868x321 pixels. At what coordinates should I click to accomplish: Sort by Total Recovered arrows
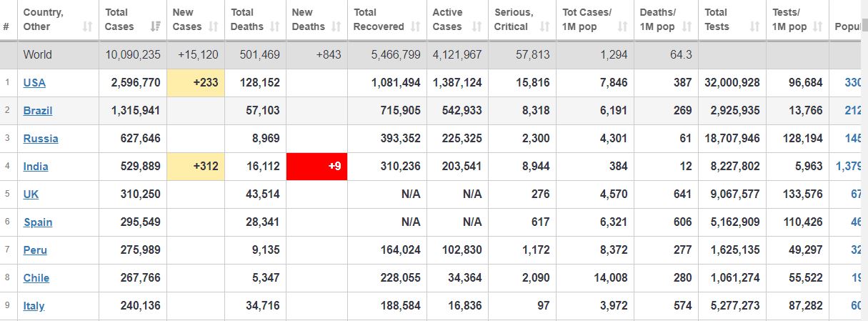(416, 27)
